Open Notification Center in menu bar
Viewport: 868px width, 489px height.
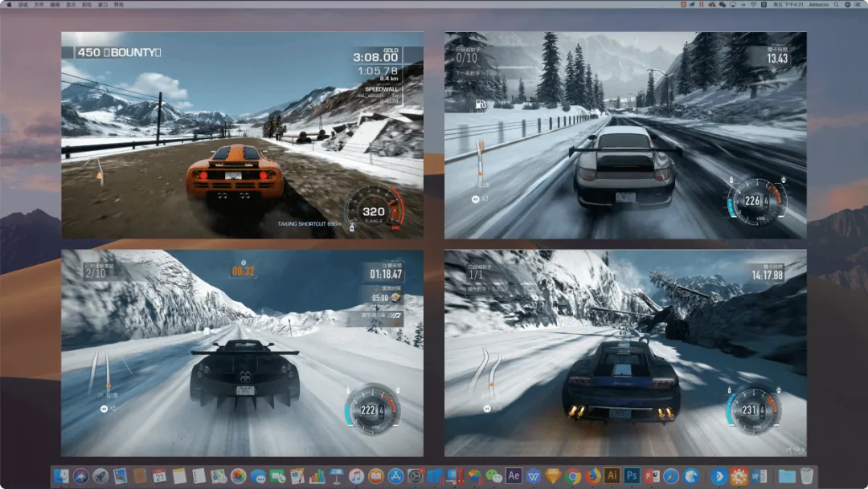pos(858,5)
